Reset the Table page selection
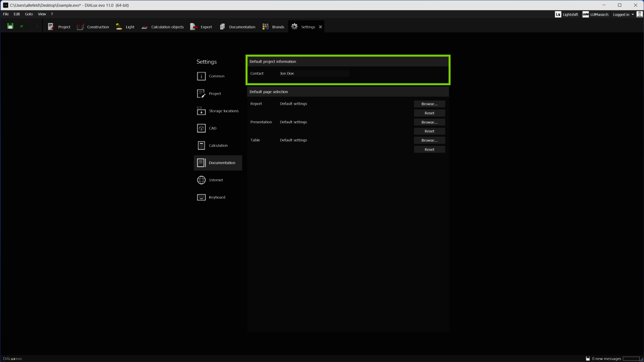This screenshot has height=362, width=644. point(429,150)
